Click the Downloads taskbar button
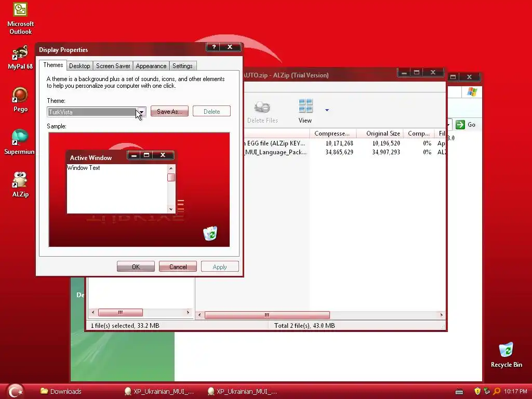The image size is (532, 399). coord(61,392)
